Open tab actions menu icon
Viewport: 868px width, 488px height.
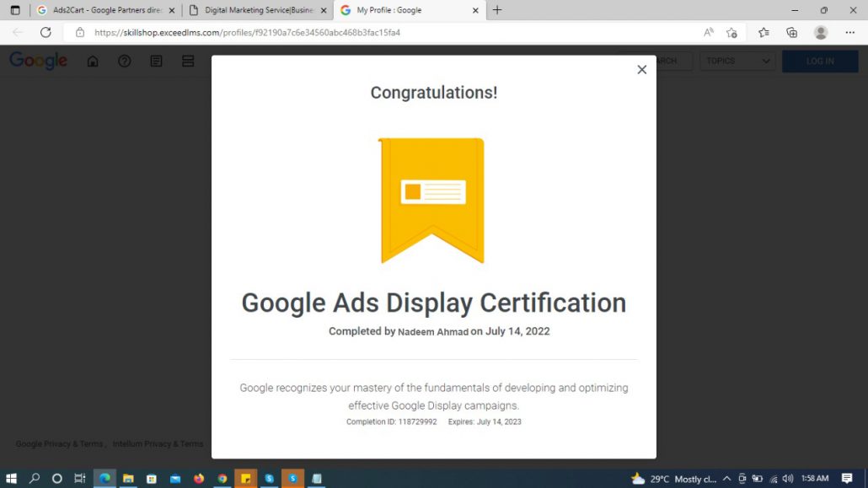[15, 10]
